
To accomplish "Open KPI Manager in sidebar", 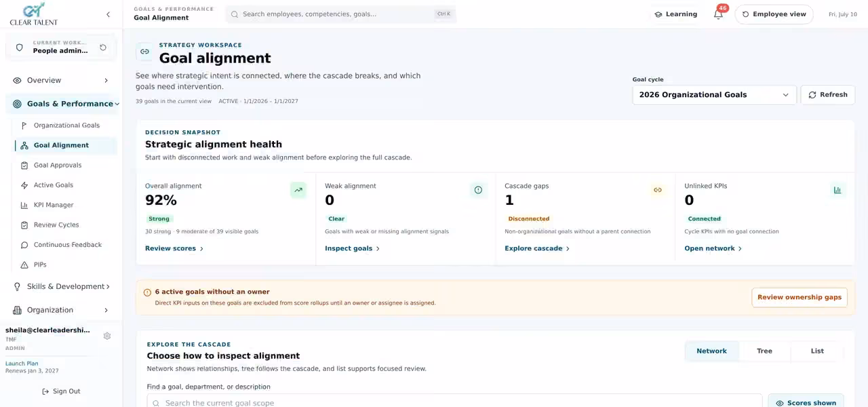I will [x=66, y=205].
